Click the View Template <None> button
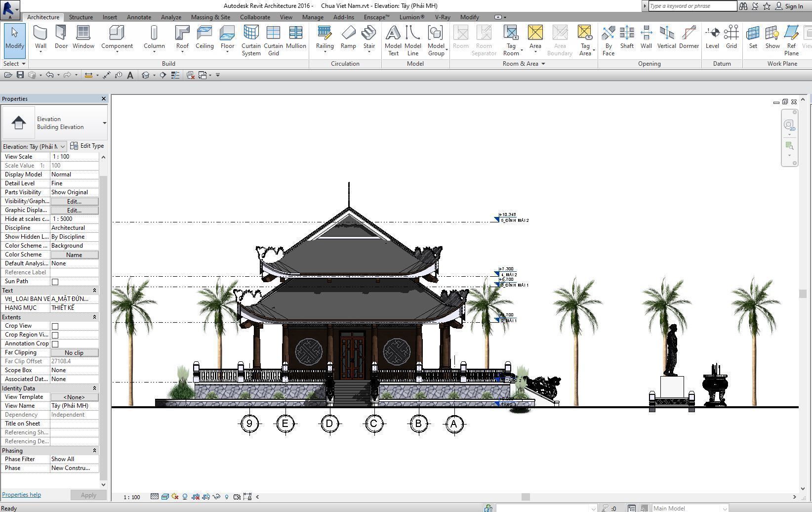 [x=74, y=397]
